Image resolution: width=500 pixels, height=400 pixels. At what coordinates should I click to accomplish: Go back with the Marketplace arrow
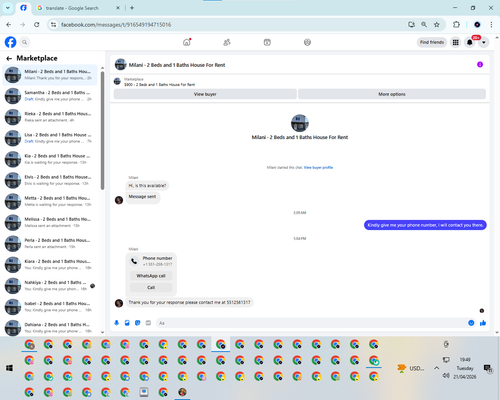click(9, 58)
